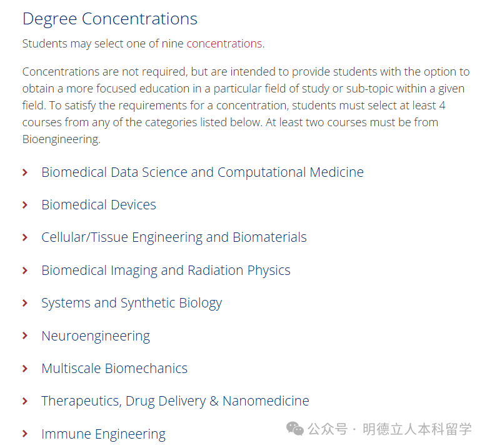This screenshot has width=487, height=448.
Task: Expand chevron next to Neuroengineering
Action: point(25,336)
